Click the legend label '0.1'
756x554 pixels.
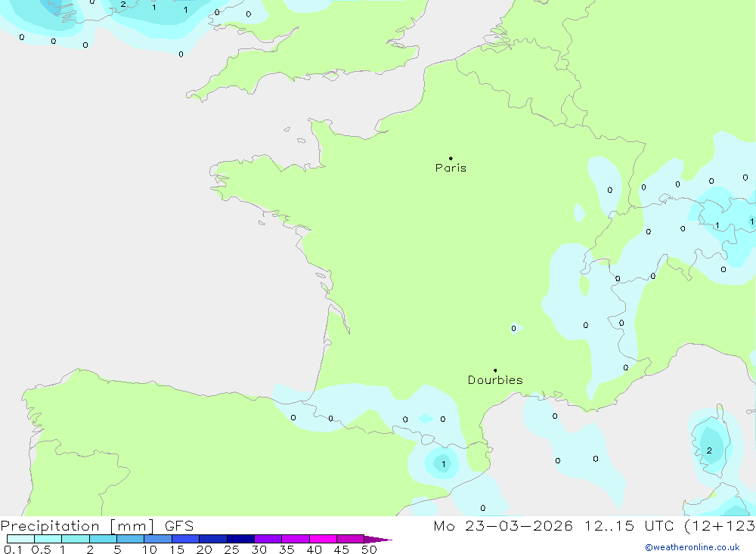click(13, 549)
